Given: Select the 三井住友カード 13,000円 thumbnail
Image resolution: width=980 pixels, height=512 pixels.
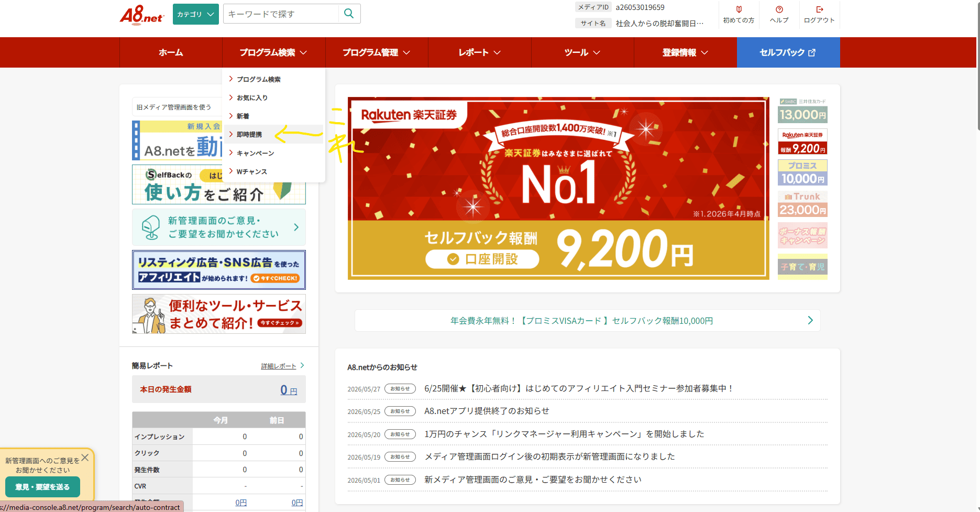Looking at the screenshot, I should coord(802,111).
